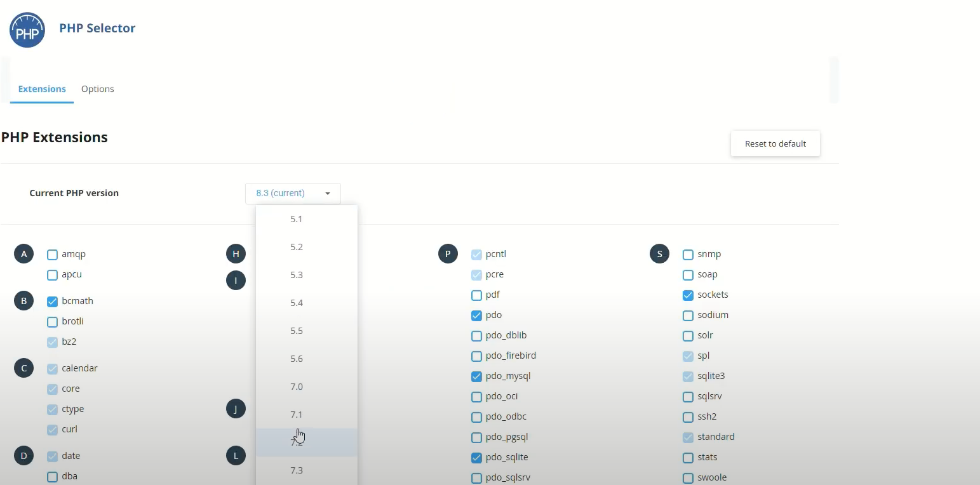
Task: Click the letter B group badge
Action: pos(23,301)
